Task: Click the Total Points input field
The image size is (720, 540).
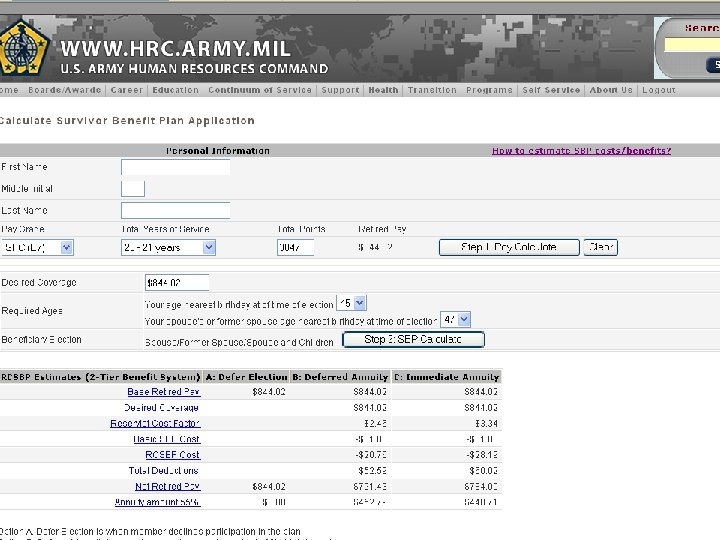Action: (295, 248)
